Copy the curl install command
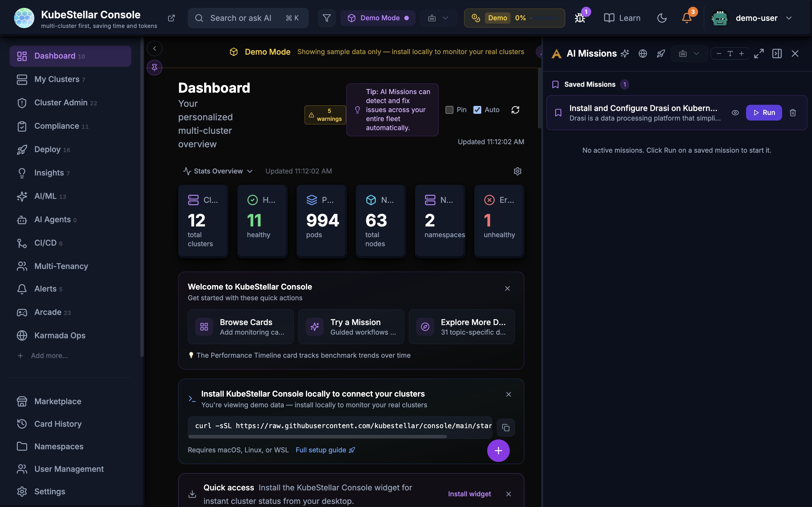The height and width of the screenshot is (507, 812). 506,428
